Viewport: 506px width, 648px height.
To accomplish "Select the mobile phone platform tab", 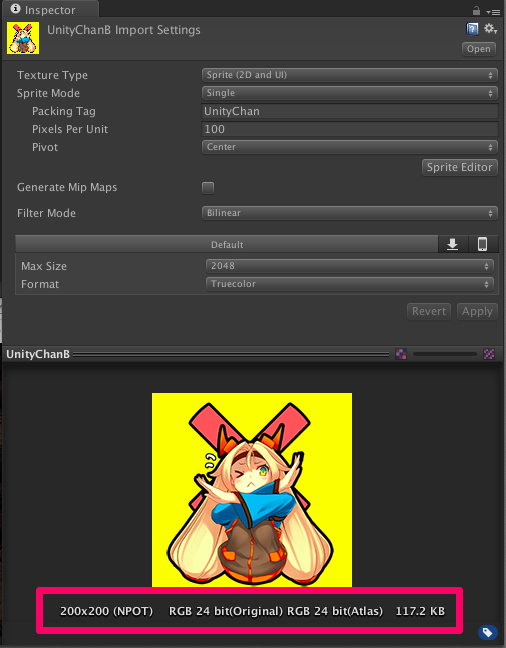I will pos(483,244).
